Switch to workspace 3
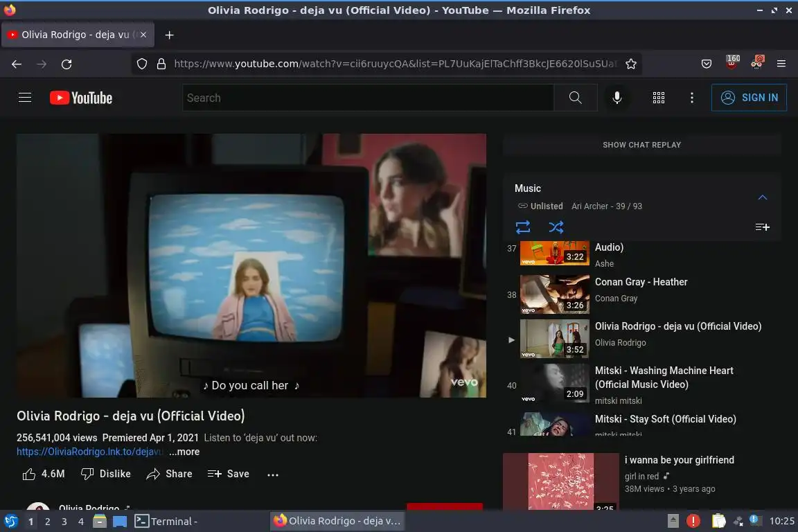Image resolution: width=798 pixels, height=532 pixels. [64, 522]
